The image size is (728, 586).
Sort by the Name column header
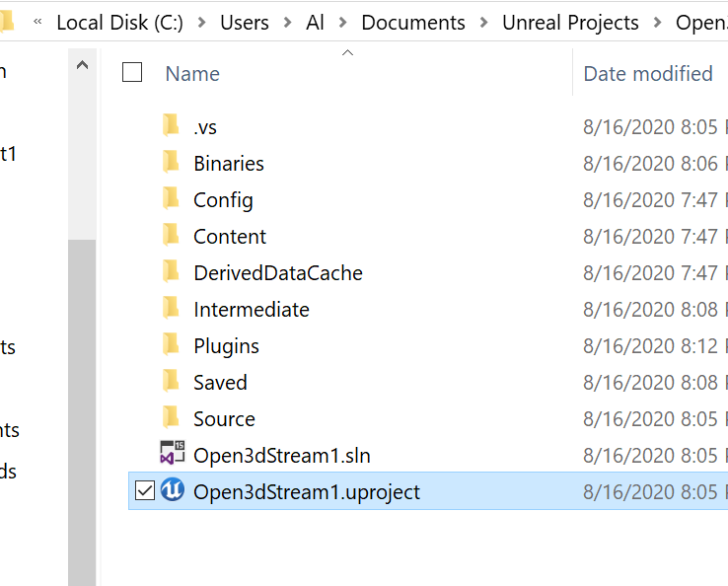tap(192, 74)
